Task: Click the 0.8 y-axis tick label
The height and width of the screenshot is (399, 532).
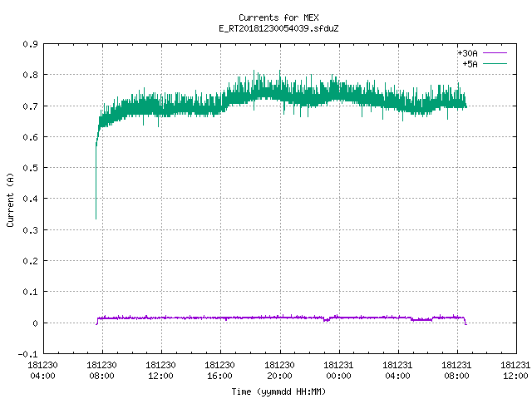Action: coord(30,75)
